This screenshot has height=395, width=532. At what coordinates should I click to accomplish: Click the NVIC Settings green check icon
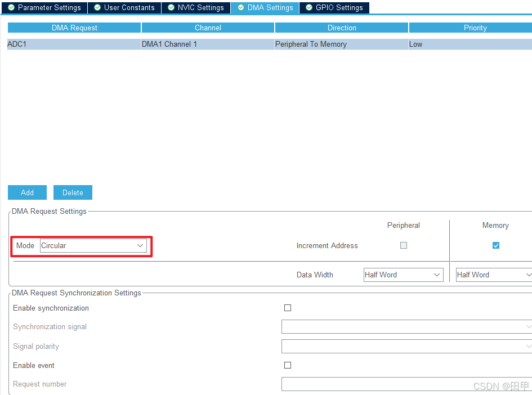[171, 7]
